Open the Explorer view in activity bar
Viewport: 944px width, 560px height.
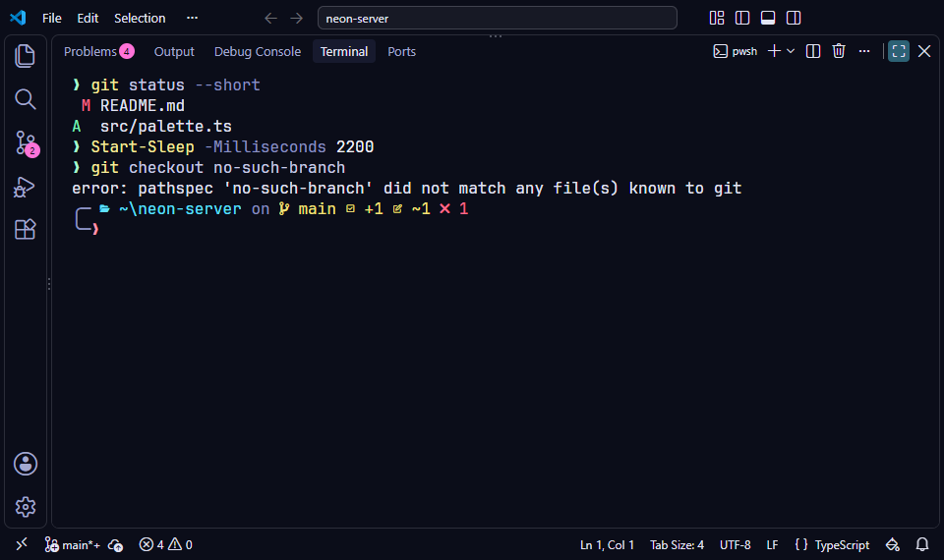point(26,56)
